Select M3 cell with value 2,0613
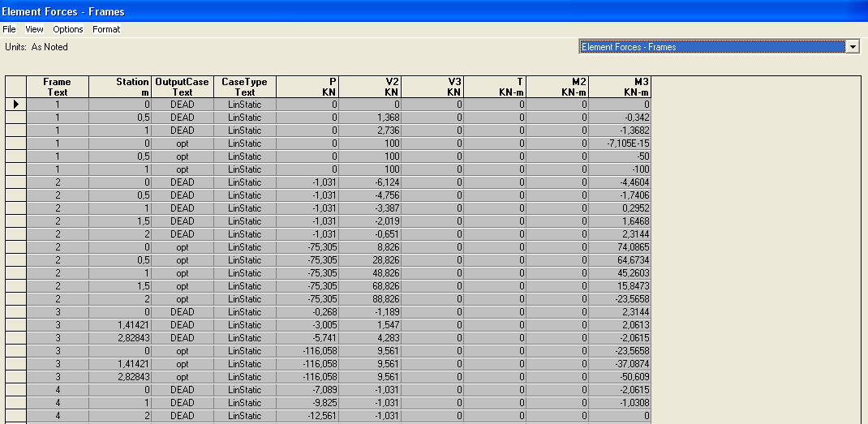 pyautogui.click(x=621, y=325)
